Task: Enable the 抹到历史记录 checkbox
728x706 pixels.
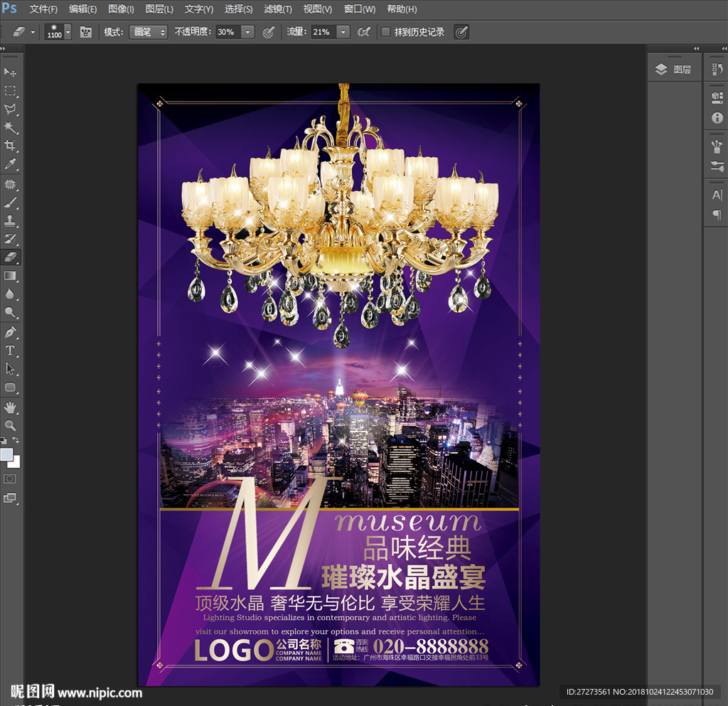Action: coord(385,32)
